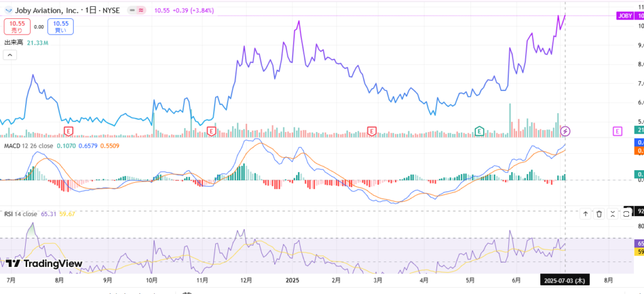Open the red E earnings marker in November
This screenshot has width=644, height=294.
pyautogui.click(x=211, y=131)
